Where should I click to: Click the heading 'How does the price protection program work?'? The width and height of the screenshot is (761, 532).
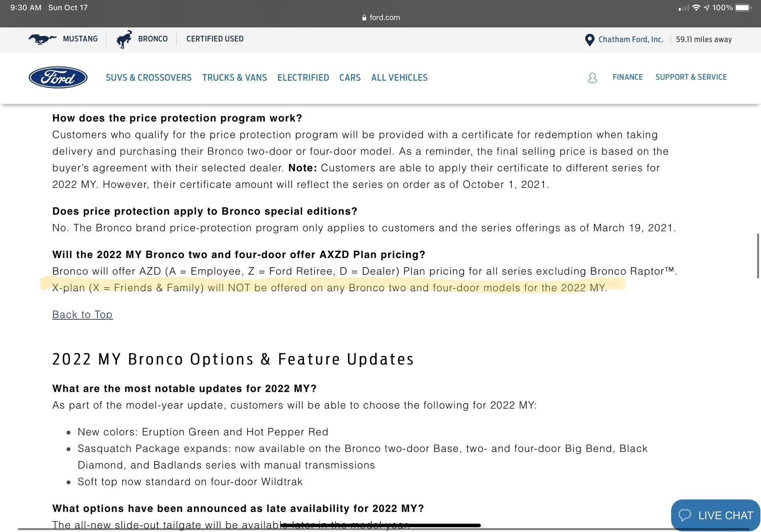(x=177, y=118)
